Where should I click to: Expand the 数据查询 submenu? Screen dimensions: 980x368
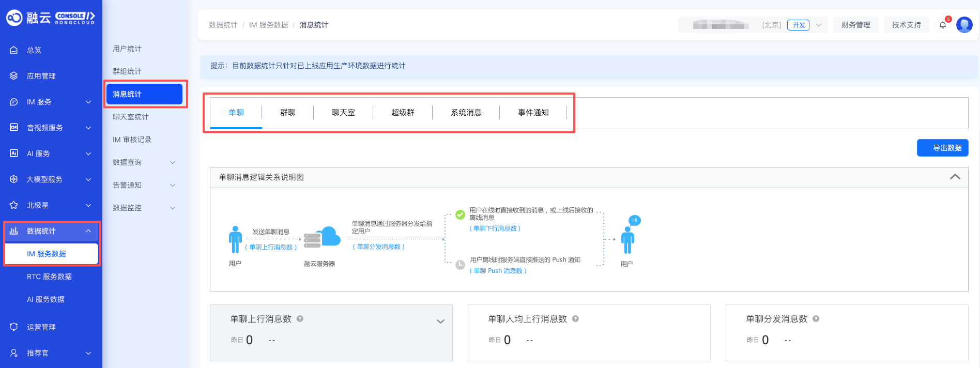(x=173, y=162)
